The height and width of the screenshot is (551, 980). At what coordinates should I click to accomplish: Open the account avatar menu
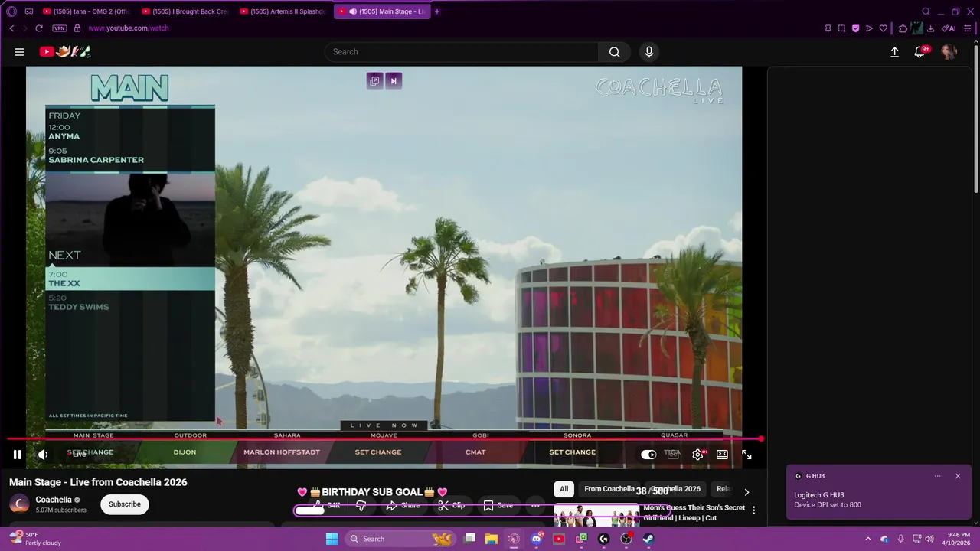coord(949,52)
